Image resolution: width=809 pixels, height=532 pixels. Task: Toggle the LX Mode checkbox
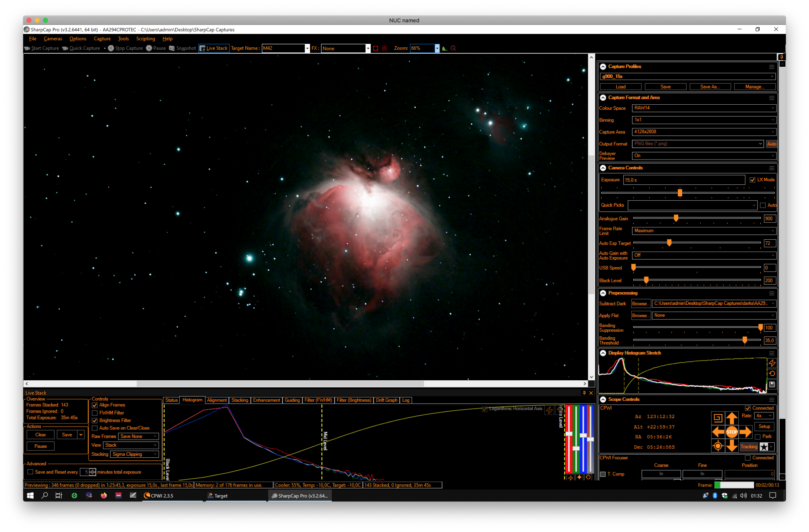pos(753,180)
